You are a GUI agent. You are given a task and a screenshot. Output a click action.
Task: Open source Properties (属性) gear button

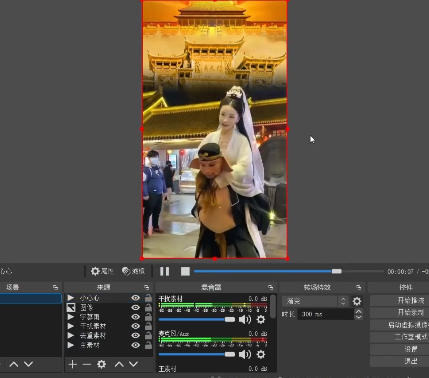pos(102,271)
